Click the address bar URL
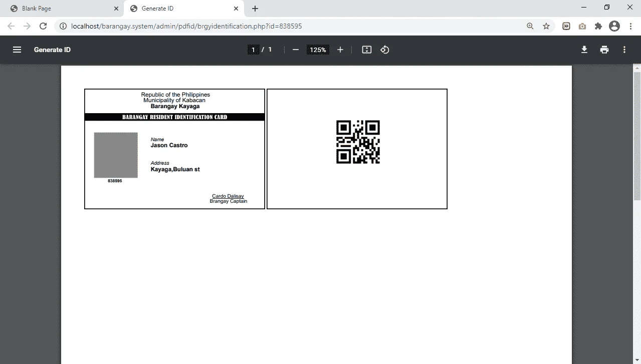This screenshot has width=641, height=364. tap(186, 26)
